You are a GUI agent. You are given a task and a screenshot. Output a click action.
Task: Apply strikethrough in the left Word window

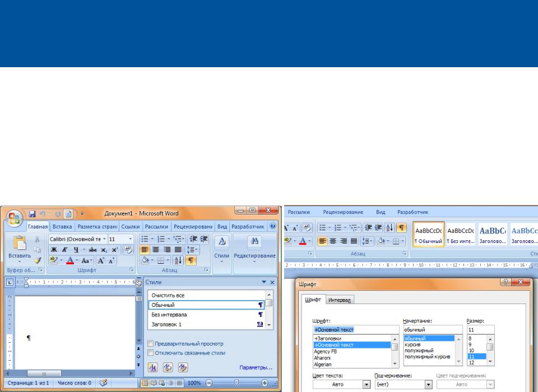tap(92, 250)
